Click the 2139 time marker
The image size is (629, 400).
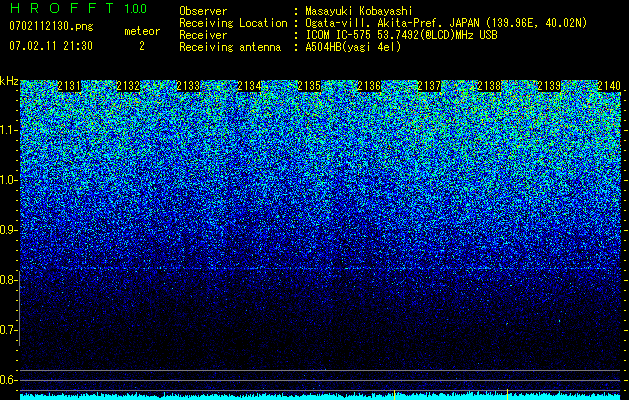pos(549,86)
